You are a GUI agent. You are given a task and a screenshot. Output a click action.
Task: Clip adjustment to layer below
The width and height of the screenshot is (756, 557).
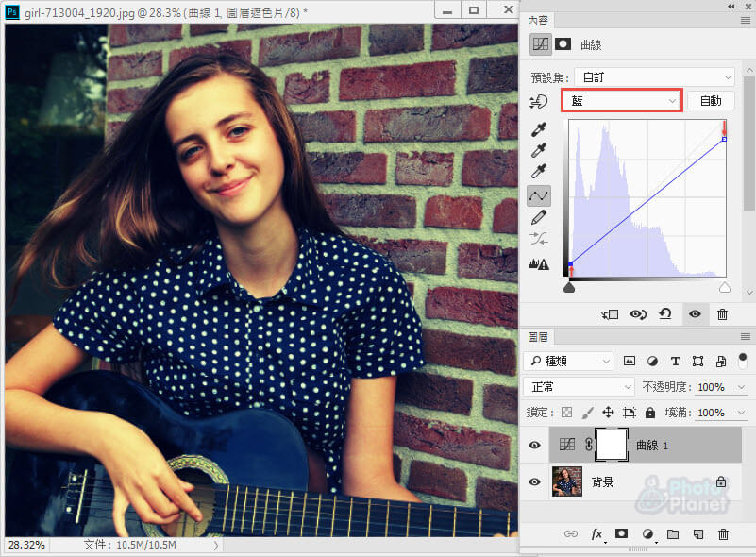point(610,315)
